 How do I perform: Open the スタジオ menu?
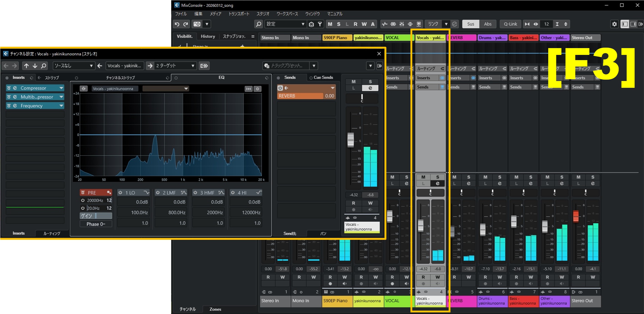263,14
